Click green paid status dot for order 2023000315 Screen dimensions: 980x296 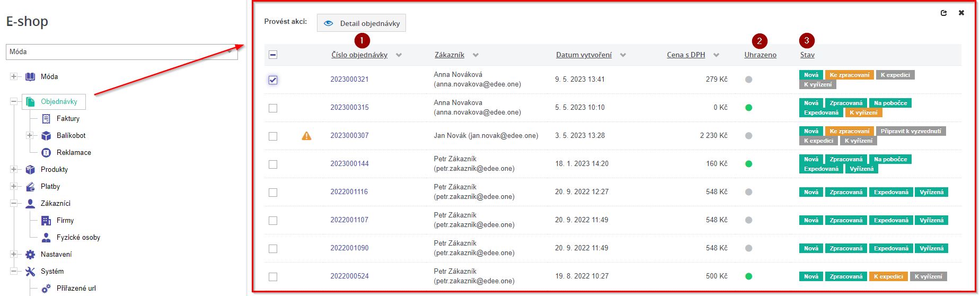748,108
